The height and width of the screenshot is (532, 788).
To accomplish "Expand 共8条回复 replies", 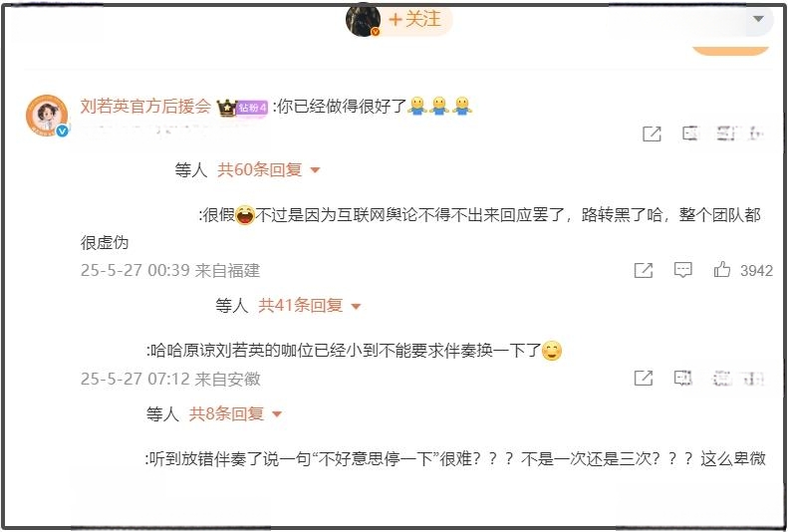I will click(x=235, y=414).
